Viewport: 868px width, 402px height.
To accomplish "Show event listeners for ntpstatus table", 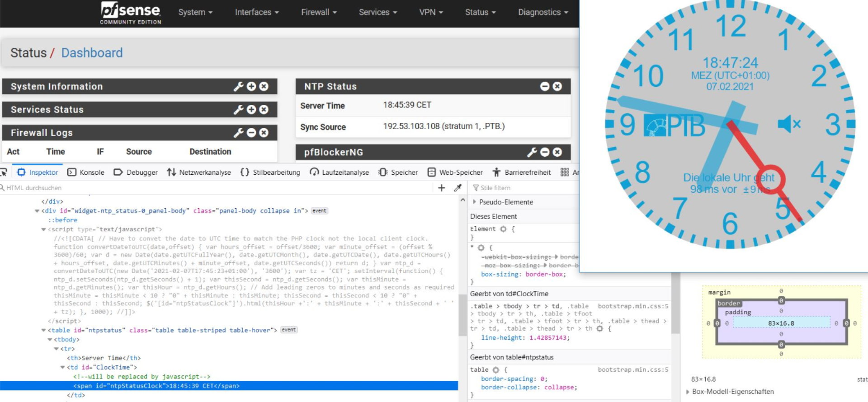I will click(x=288, y=330).
